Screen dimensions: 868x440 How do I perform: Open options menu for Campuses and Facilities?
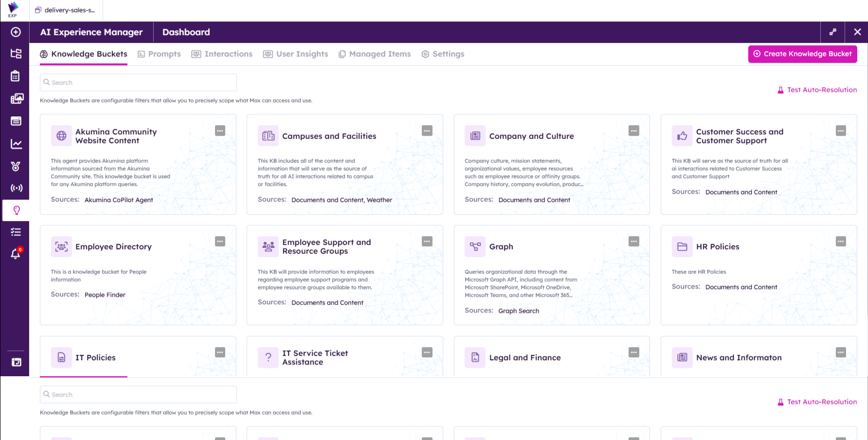[427, 130]
